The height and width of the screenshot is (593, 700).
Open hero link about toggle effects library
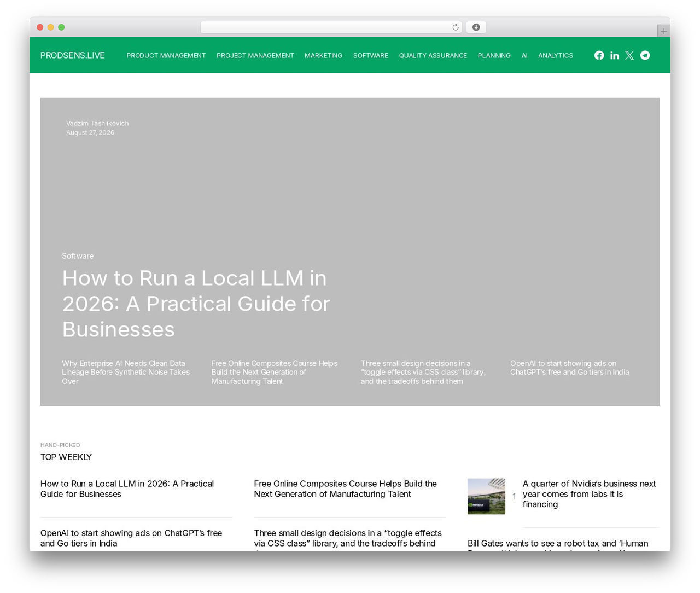coord(423,372)
